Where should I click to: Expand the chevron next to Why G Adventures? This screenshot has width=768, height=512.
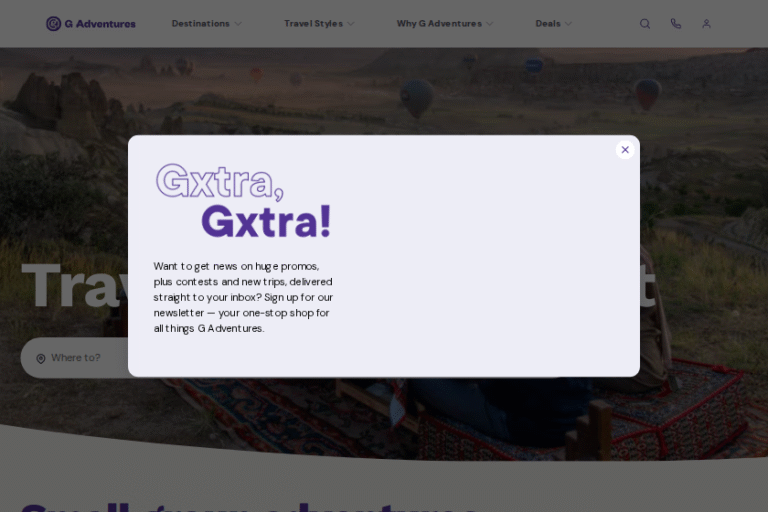coord(489,24)
